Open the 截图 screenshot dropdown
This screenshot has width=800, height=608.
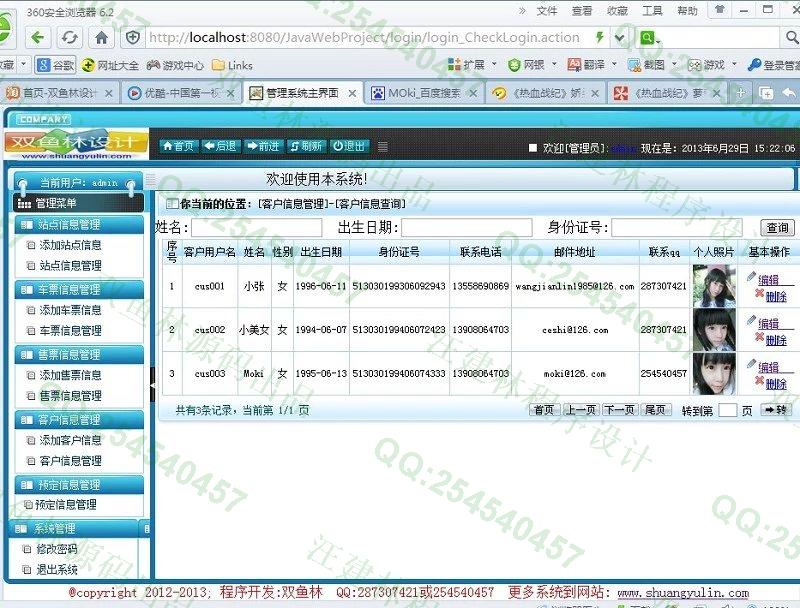652,65
